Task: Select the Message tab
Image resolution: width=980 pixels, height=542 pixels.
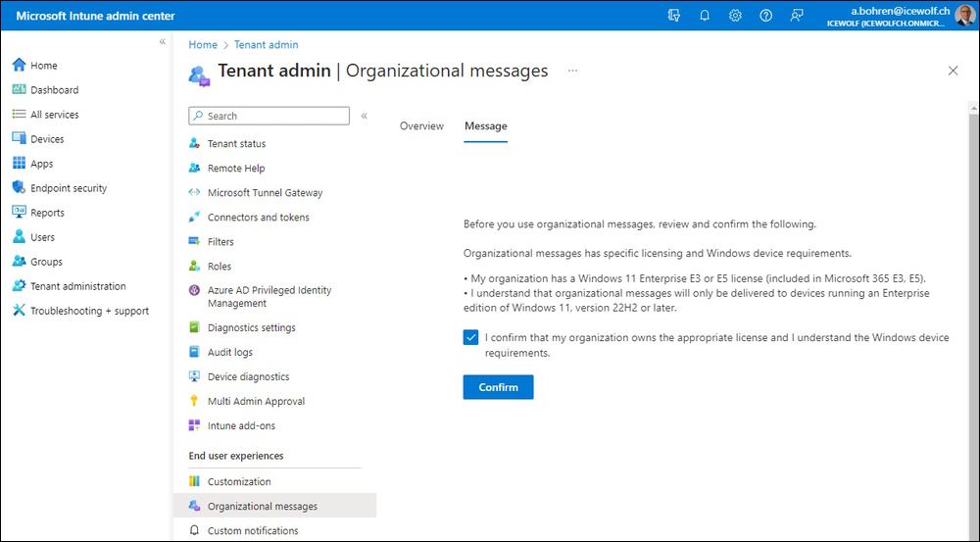Action: (x=486, y=125)
